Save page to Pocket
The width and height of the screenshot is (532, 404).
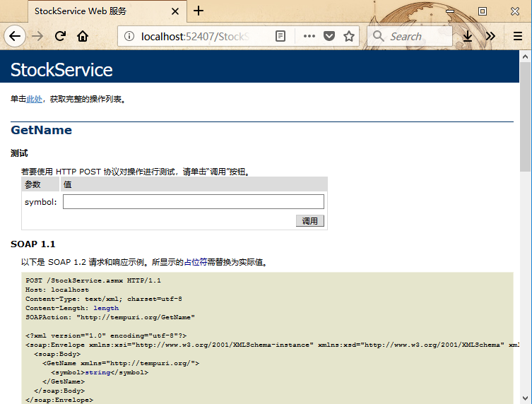[x=329, y=36]
